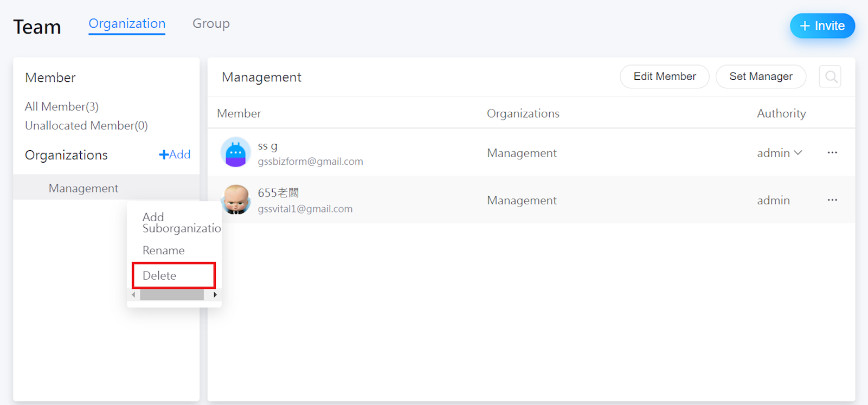Click the boss baby avatar

[236, 200]
